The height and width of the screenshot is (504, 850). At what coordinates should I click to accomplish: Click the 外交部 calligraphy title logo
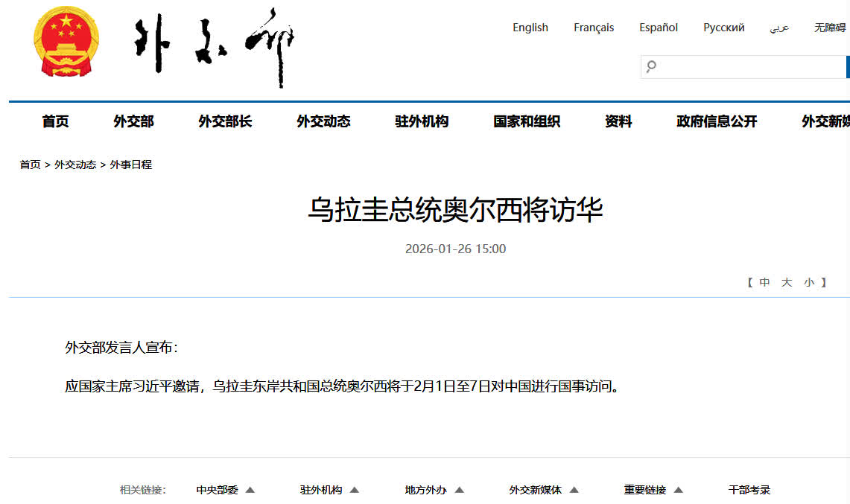coord(215,46)
